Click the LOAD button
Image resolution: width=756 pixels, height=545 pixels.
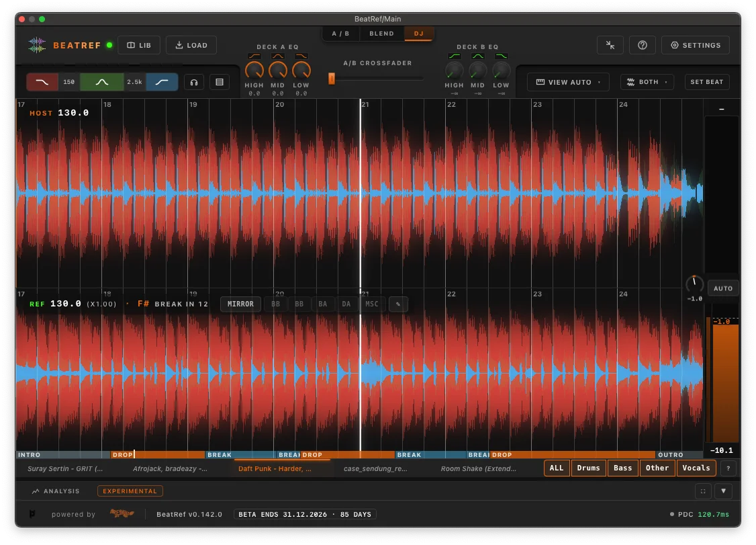coord(191,45)
